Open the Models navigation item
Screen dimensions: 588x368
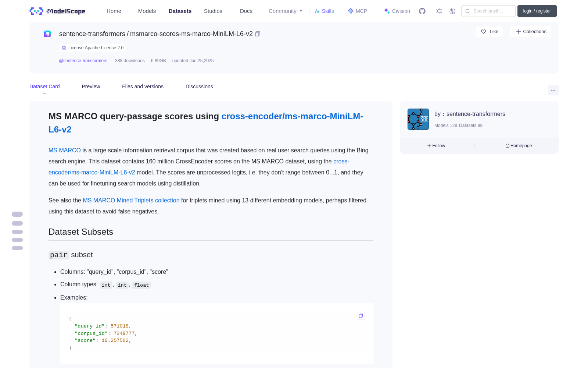click(147, 11)
